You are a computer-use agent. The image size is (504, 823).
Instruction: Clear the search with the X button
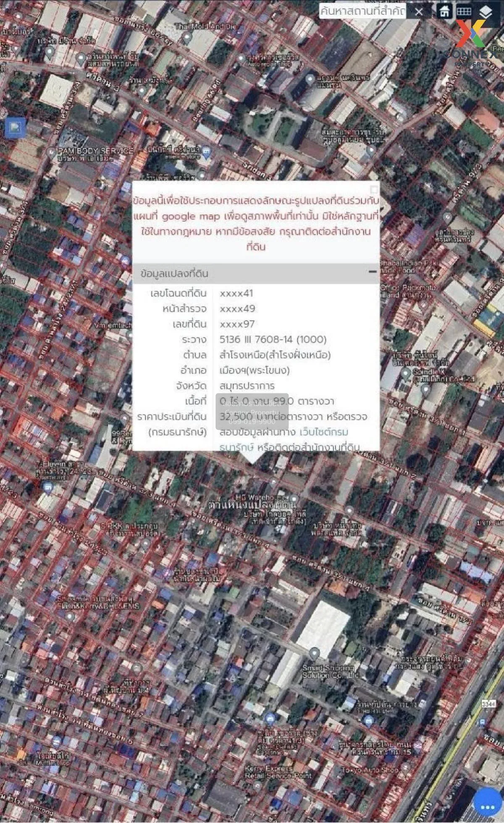click(418, 12)
